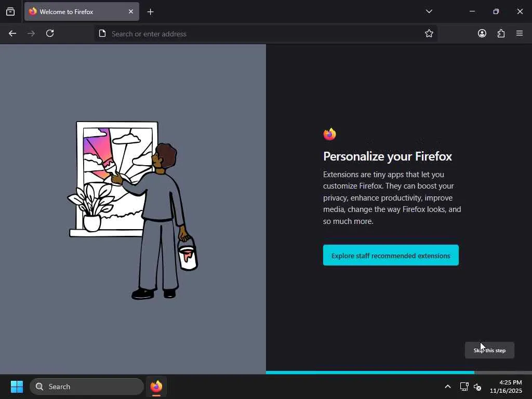
Task: Open the Firefox View icon in tab bar
Action: pyautogui.click(x=10, y=11)
